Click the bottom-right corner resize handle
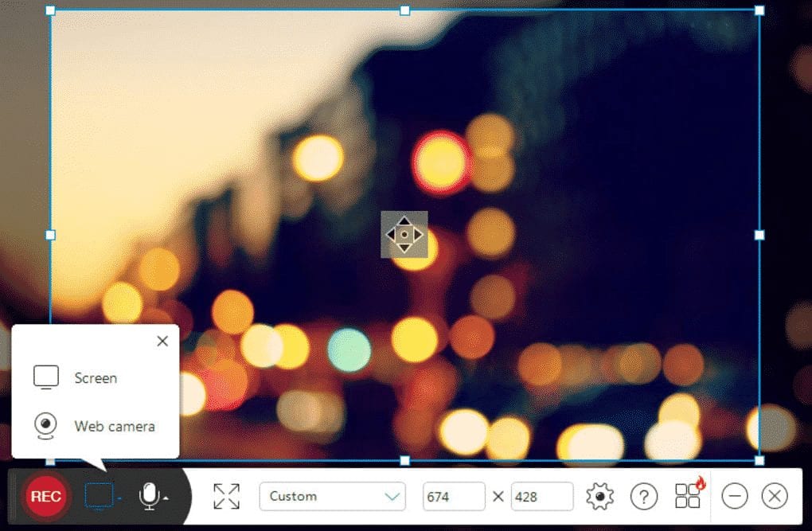 pos(759,460)
